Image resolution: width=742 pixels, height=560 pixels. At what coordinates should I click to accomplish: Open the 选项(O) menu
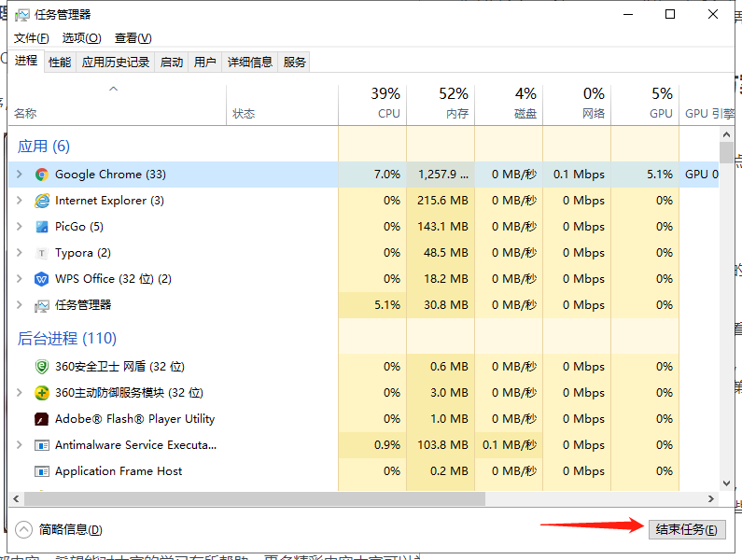[x=81, y=38]
